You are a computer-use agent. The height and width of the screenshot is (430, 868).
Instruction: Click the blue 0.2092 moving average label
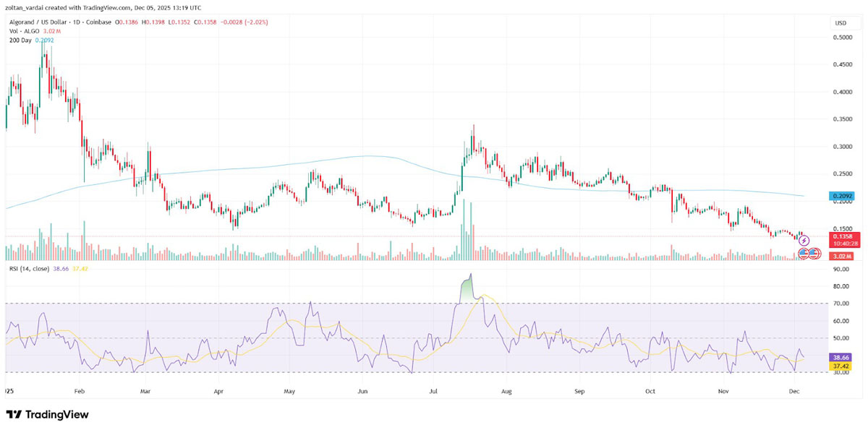click(843, 196)
